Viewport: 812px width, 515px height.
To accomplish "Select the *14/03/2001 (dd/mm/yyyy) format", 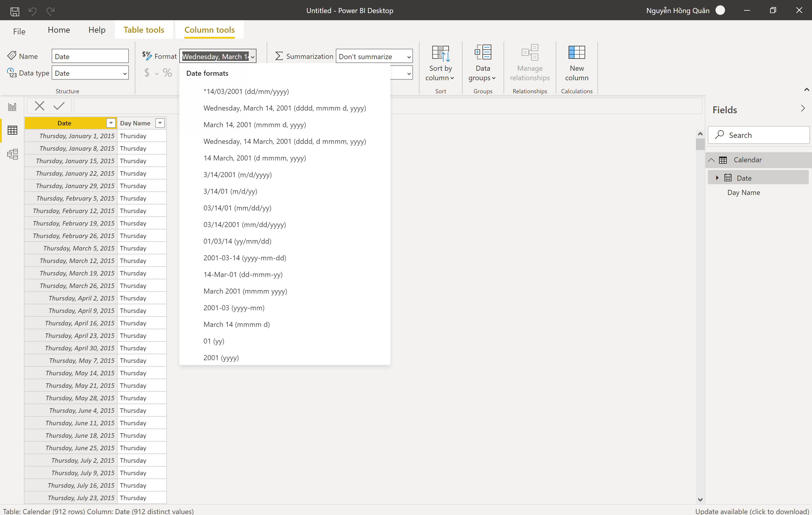I will [285, 92].
